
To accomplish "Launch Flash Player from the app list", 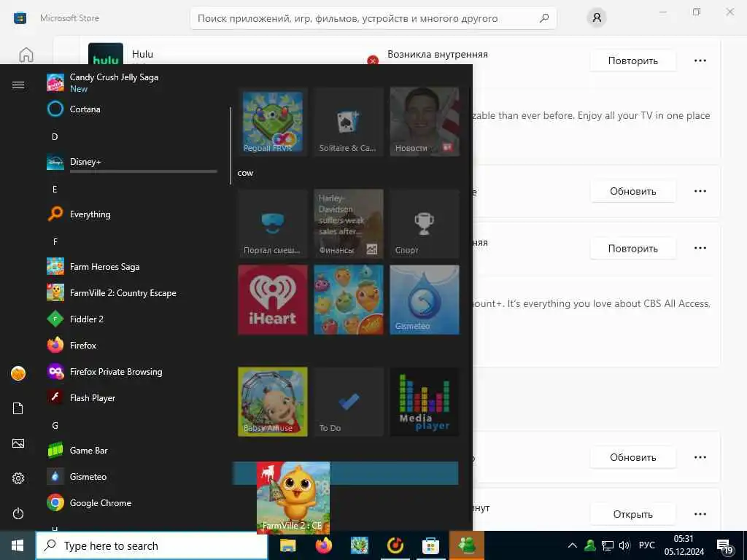I will pyautogui.click(x=131, y=397).
